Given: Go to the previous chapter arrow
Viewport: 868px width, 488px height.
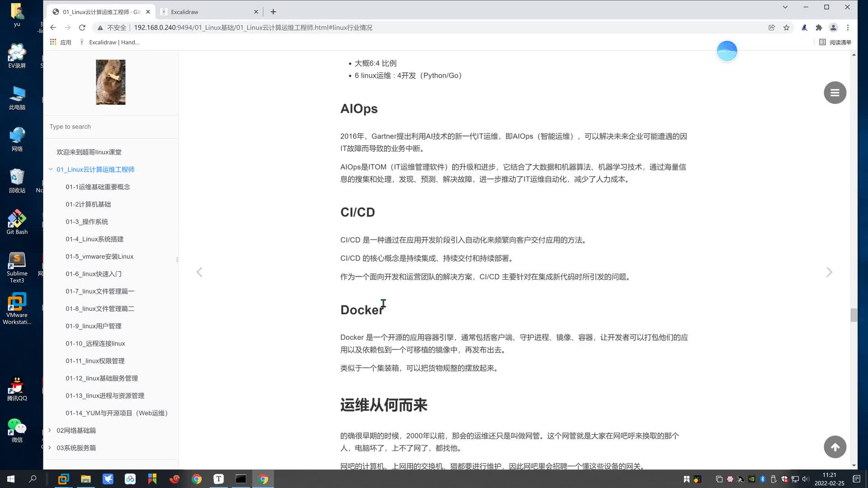Looking at the screenshot, I should pyautogui.click(x=199, y=272).
